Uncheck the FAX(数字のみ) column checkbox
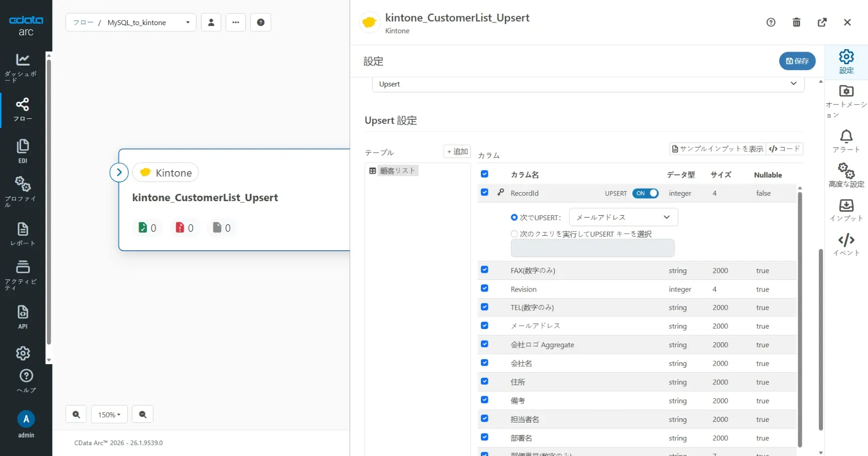Viewport: 868px width, 456px height. tap(484, 270)
